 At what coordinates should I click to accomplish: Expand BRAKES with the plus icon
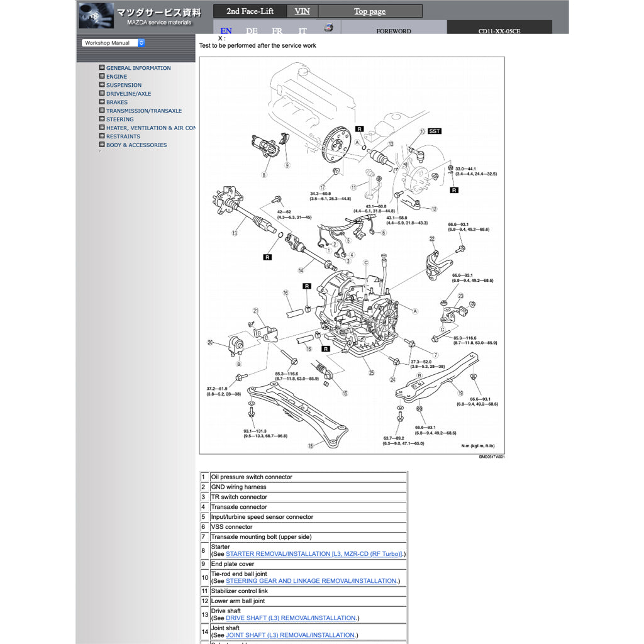pos(102,102)
